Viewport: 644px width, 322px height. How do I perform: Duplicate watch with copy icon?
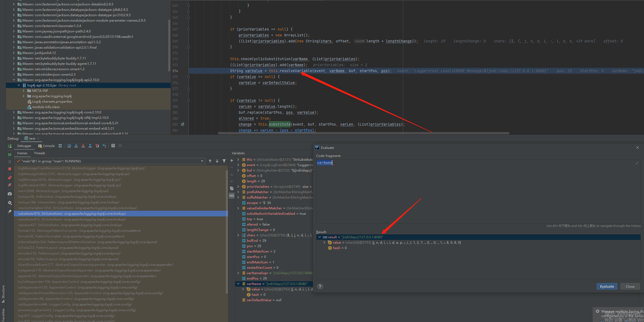[x=232, y=189]
